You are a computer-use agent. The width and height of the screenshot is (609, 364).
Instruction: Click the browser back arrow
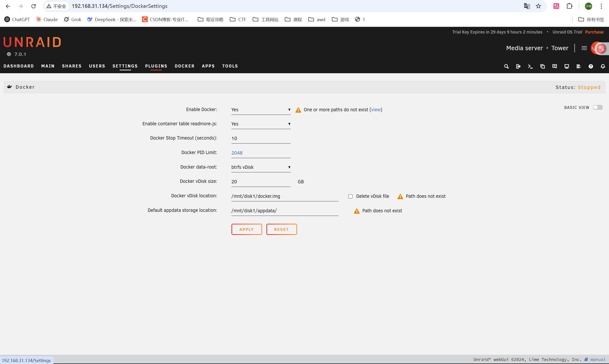click(8, 6)
